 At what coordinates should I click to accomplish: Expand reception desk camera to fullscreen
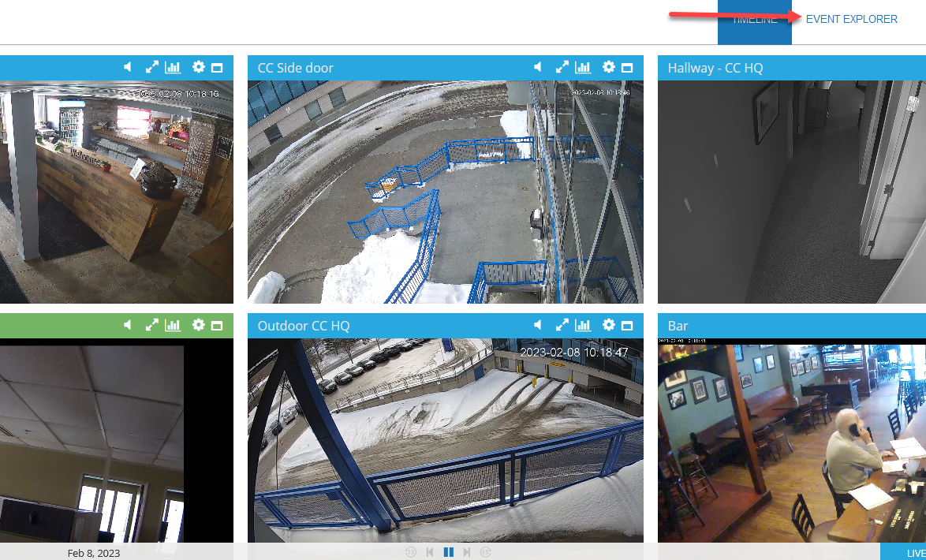[x=151, y=67]
